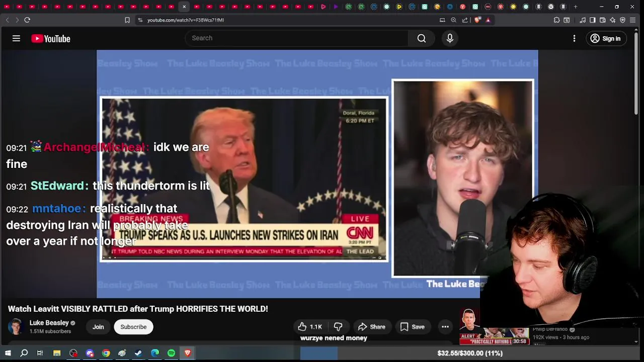This screenshot has width=644, height=362.
Task: Click the video player to pause
Action: point(317,173)
